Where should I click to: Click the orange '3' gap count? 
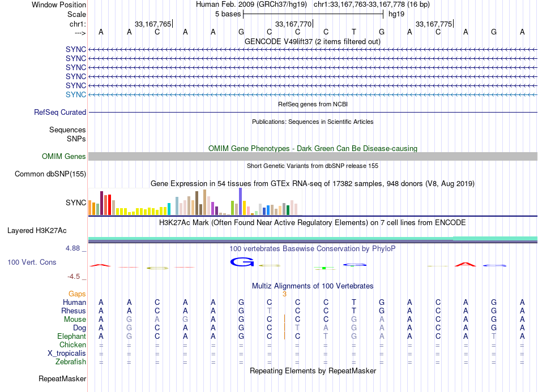(x=284, y=294)
